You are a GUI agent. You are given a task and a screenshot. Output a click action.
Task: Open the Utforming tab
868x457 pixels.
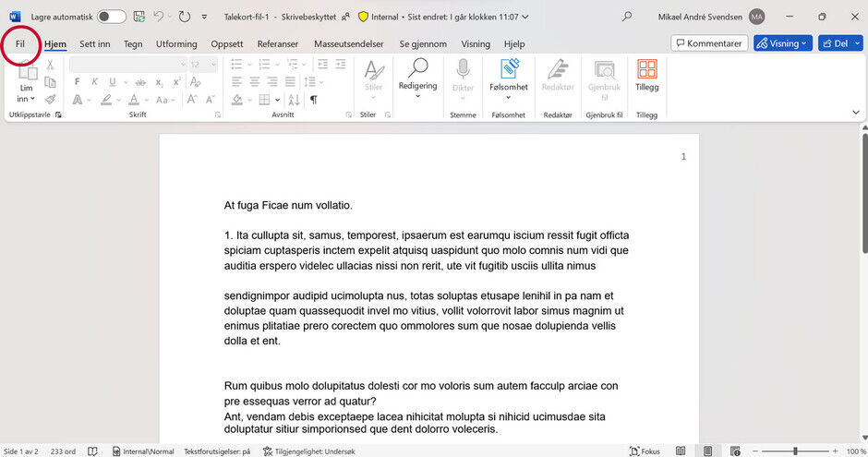point(176,43)
